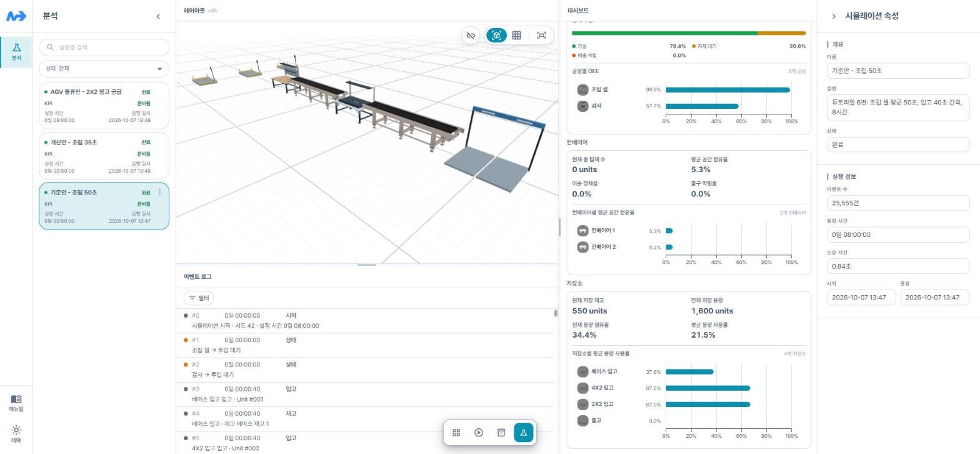
Task: Click the 출고 storage icon
Action: click(x=582, y=421)
